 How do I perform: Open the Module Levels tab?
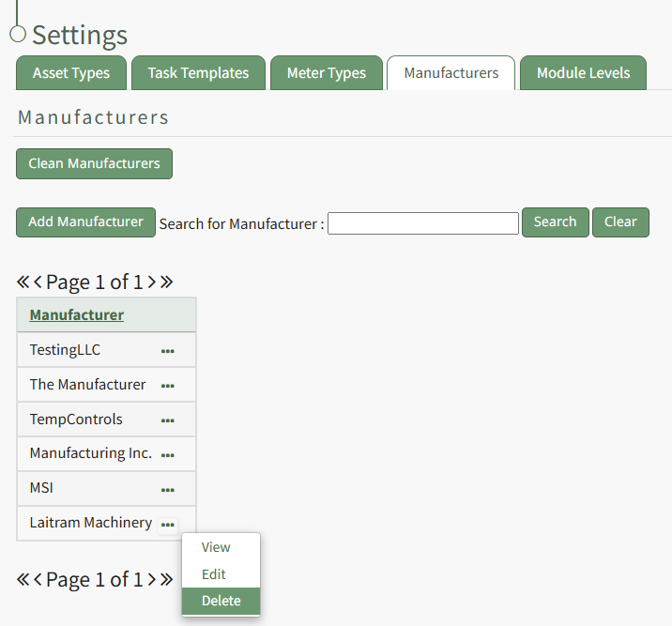(x=583, y=73)
